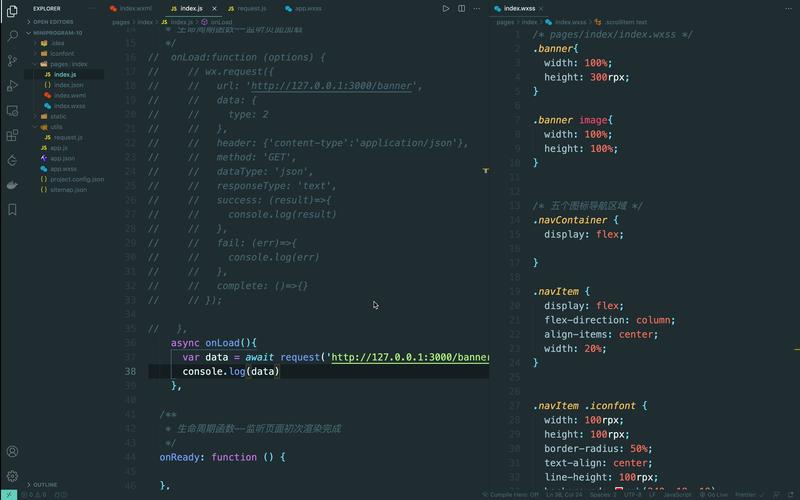This screenshot has height=500, width=800.
Task: Expand the static folder
Action: 58,116
